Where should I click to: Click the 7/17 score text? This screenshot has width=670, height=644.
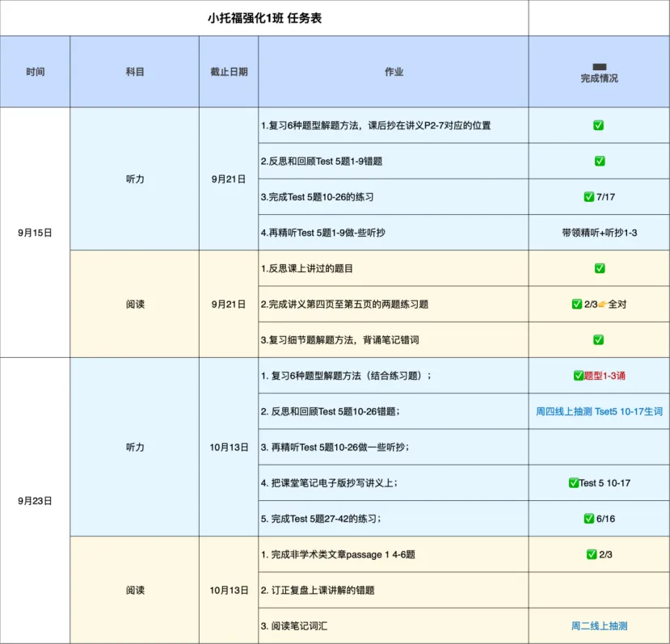click(x=605, y=196)
